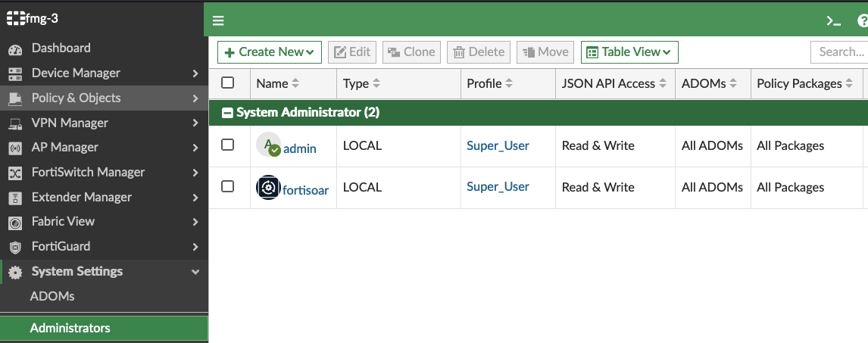Collapse the System Administrator (2) group
The image size is (868, 343).
point(226,113)
